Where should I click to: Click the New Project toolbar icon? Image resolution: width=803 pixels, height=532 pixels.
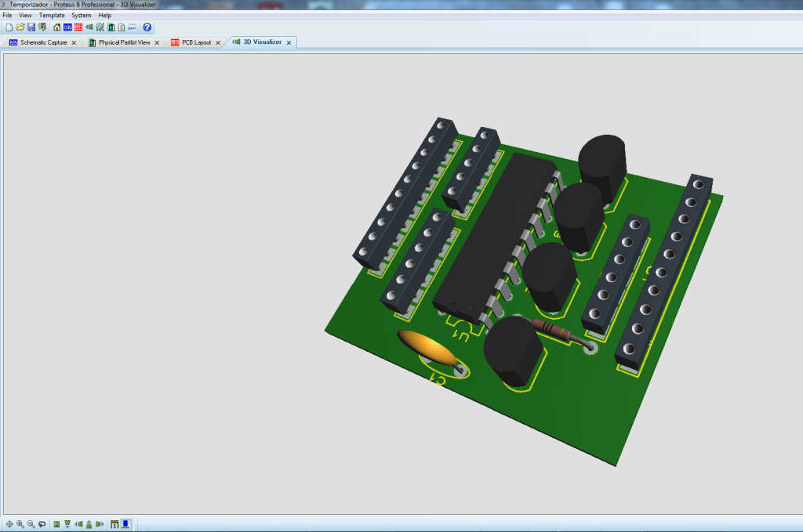coord(9,27)
